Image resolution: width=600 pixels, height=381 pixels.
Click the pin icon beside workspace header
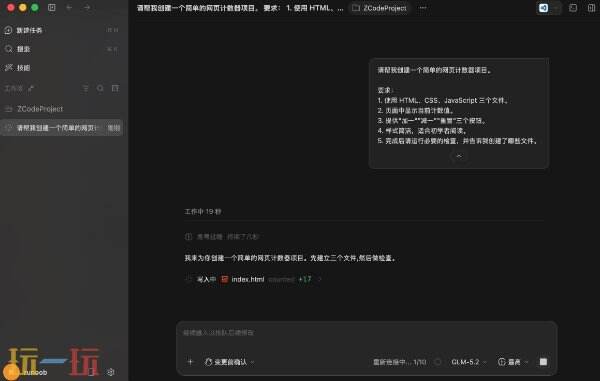pos(31,88)
